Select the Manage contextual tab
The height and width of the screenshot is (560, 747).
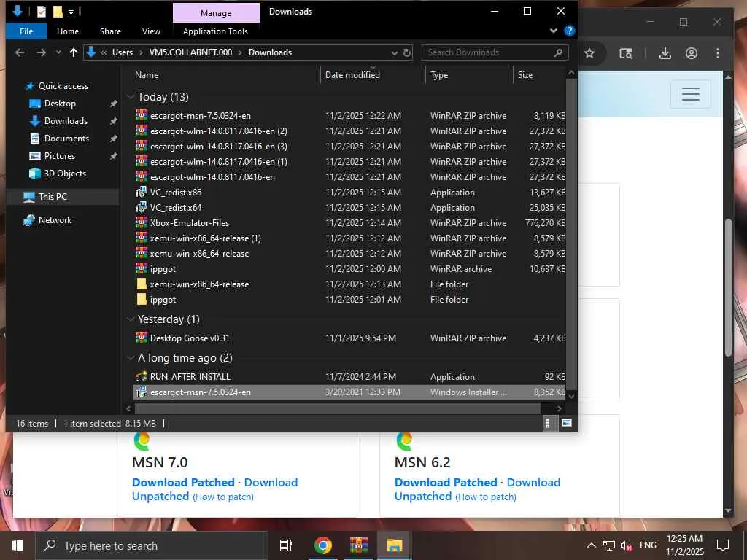[x=216, y=13]
